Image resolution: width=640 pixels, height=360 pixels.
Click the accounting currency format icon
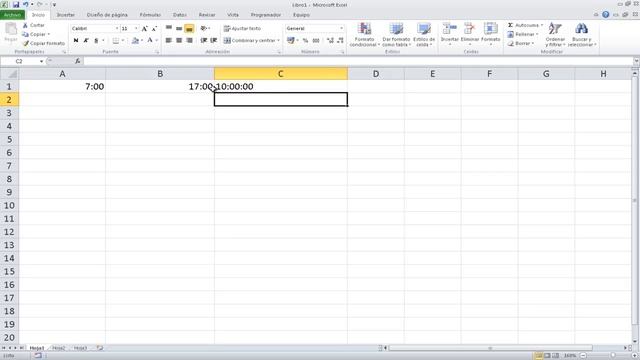pos(291,40)
